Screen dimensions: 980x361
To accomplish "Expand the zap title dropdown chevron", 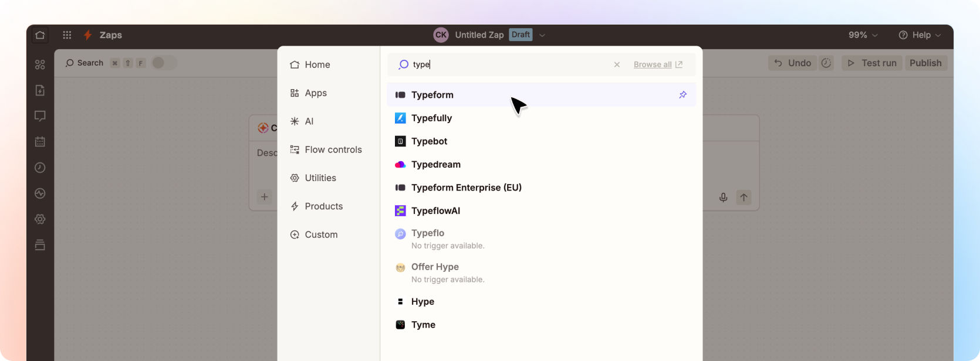I will point(542,35).
